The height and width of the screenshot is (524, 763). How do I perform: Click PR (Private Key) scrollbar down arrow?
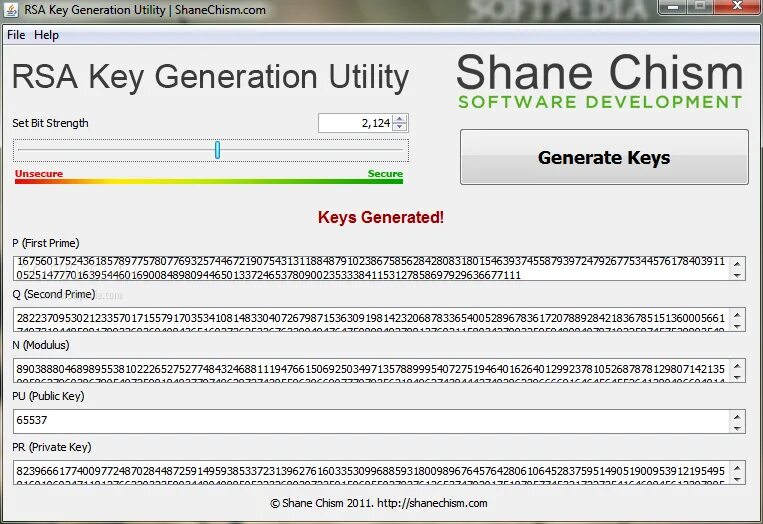pyautogui.click(x=737, y=479)
